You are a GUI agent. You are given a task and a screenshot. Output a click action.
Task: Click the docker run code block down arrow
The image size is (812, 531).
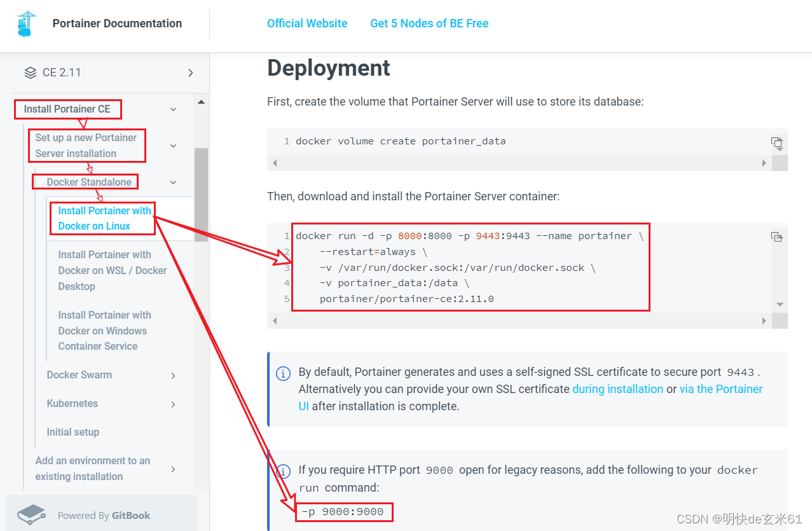click(x=780, y=305)
